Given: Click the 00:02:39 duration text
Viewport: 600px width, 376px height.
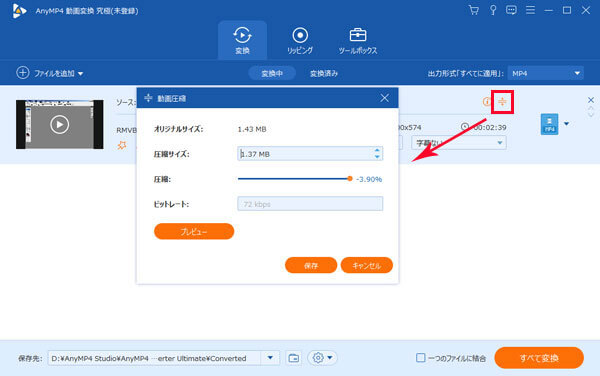Looking at the screenshot, I should 490,127.
